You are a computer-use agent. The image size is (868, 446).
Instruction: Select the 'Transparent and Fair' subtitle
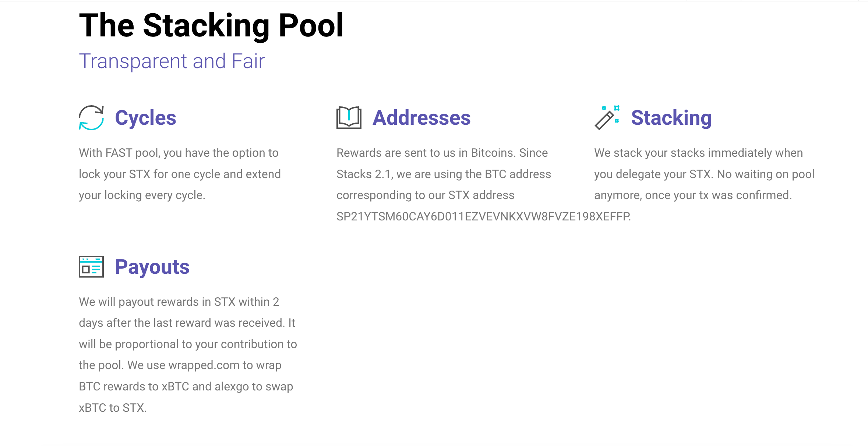[172, 61]
